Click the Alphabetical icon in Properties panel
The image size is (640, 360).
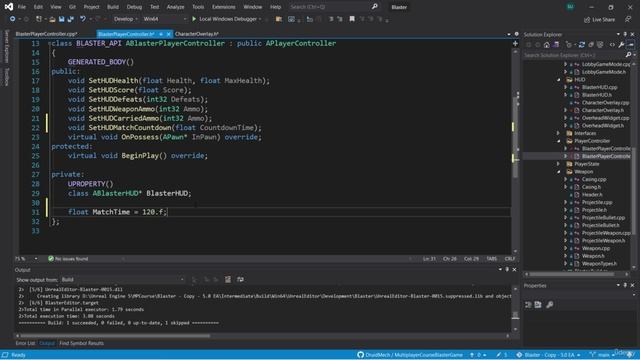pyautogui.click(x=538, y=304)
